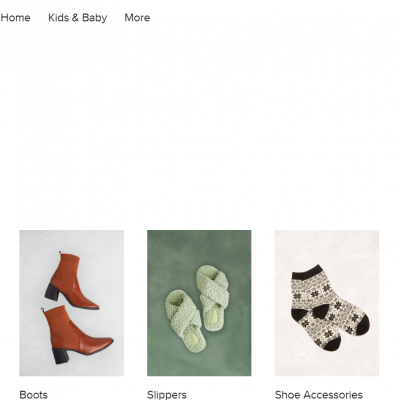
Task: Click the black toe of the front sock
Action: 332,343
